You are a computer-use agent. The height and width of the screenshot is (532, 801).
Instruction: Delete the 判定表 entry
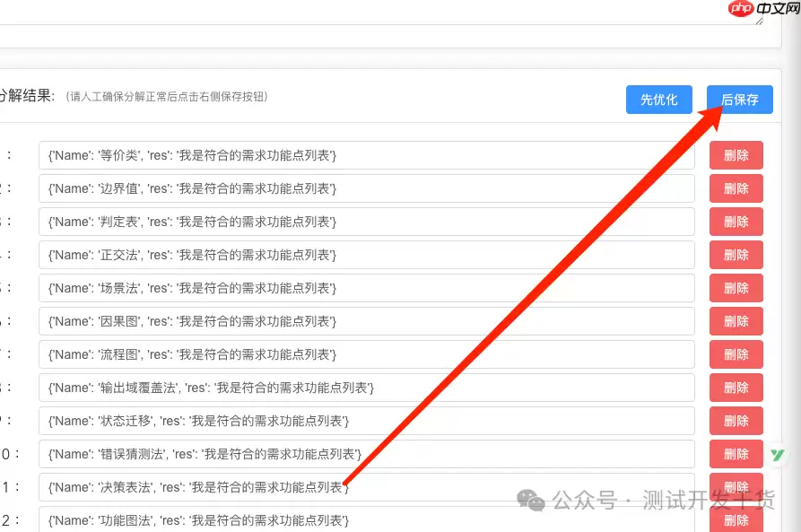[736, 222]
